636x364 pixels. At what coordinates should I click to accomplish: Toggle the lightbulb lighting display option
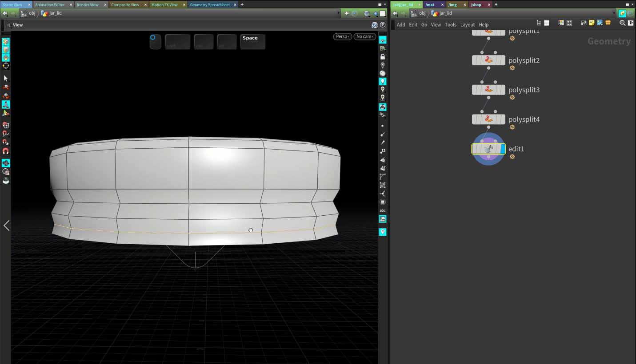383,82
